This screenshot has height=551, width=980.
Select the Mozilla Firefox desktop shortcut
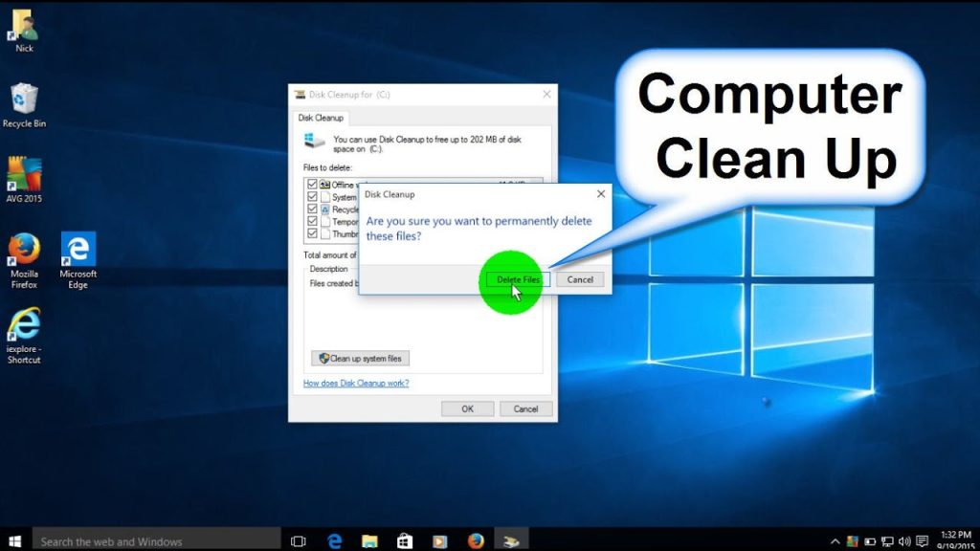pos(24,260)
